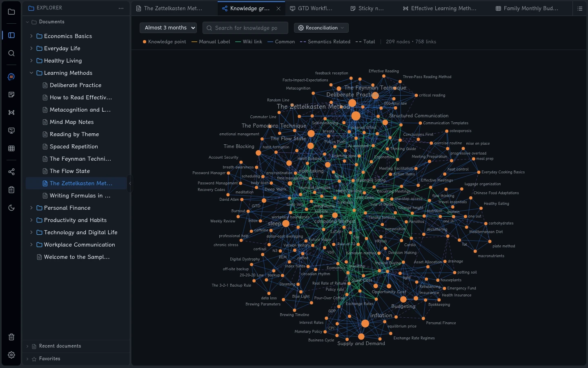Collapse the sidebar using the edge handle
588x368 pixels.
point(130,183)
